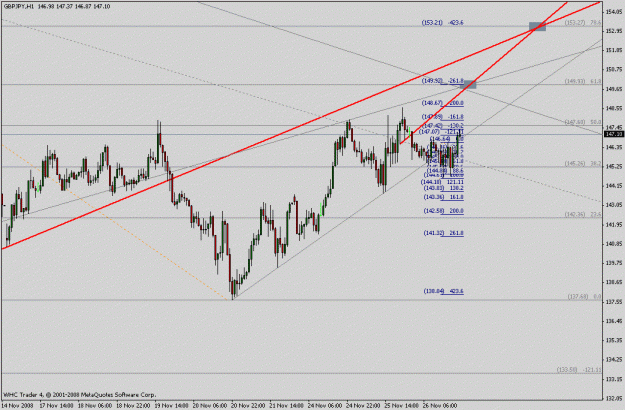Image resolution: width=625 pixels, height=410 pixels.
Task: Click the (147.89) -161.8 Fibonacci label
Action: (442, 117)
